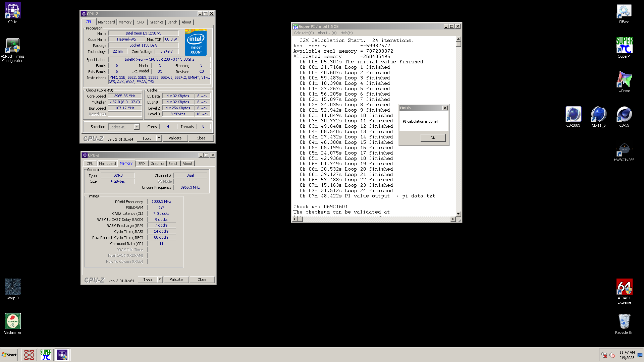This screenshot has width=644, height=362.
Task: Confirm OK in the Finish dialog
Action: [x=433, y=138]
